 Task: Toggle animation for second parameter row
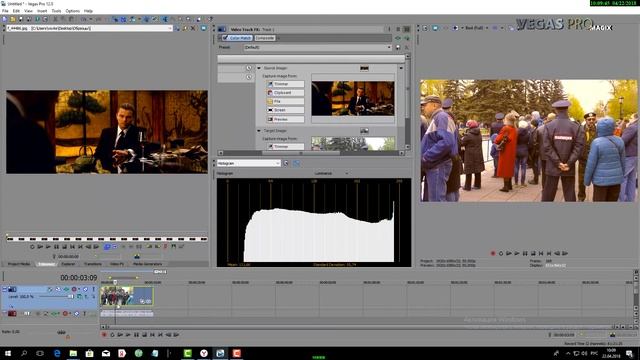(x=249, y=77)
